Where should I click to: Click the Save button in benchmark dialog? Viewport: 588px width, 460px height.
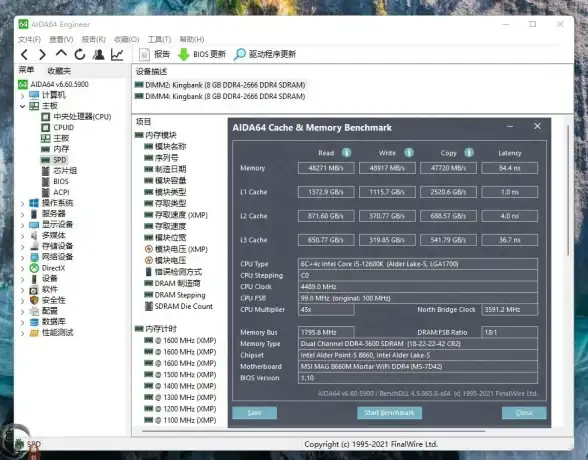[255, 413]
